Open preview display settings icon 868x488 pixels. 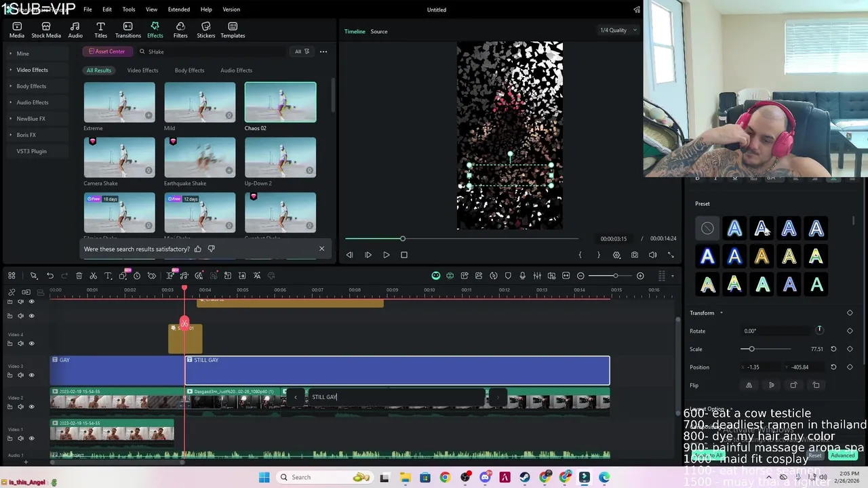(616, 255)
